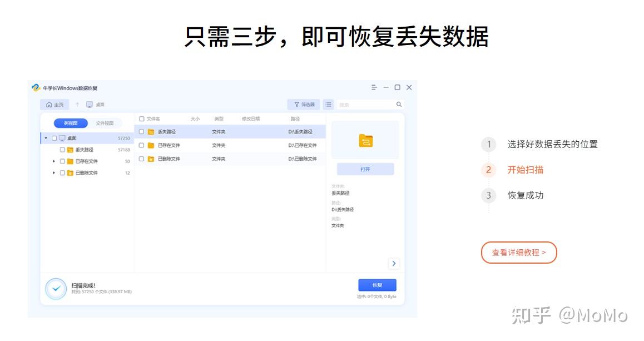
Task: Select step 2 开始扫描
Action: coord(526,170)
